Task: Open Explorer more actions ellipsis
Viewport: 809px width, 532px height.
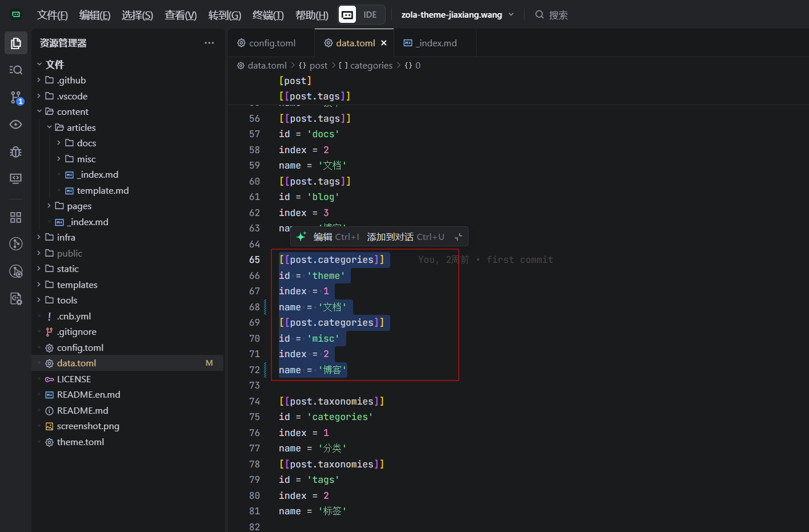Action: pyautogui.click(x=209, y=43)
